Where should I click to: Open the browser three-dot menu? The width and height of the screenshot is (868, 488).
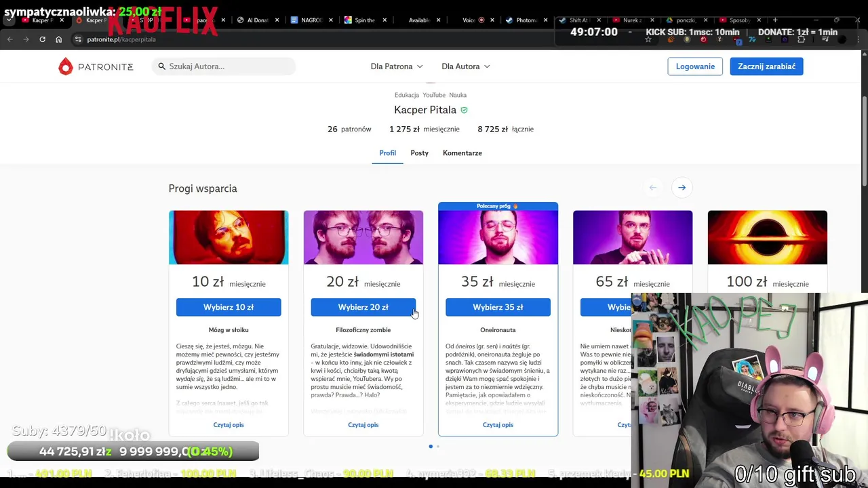pos(857,39)
